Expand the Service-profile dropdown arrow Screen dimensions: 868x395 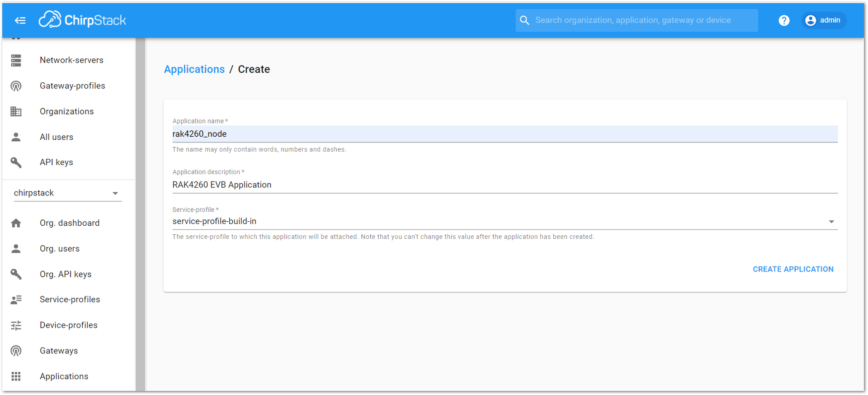tap(831, 222)
